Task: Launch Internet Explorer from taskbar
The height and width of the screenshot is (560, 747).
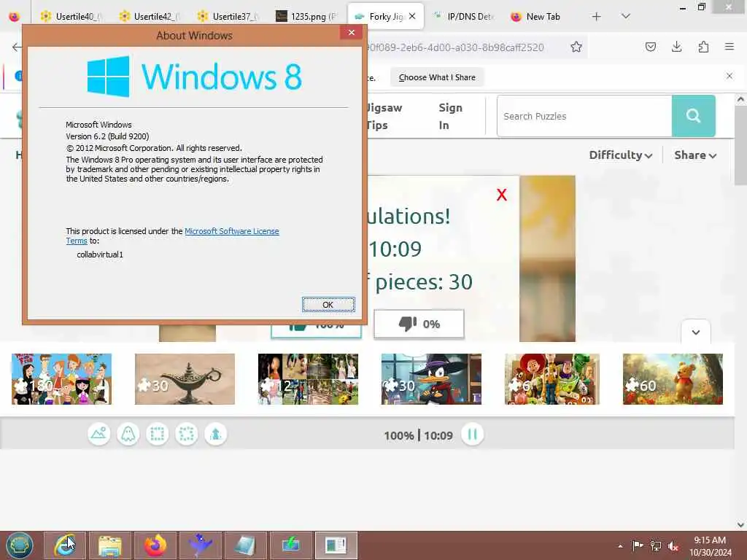Action: point(65,545)
